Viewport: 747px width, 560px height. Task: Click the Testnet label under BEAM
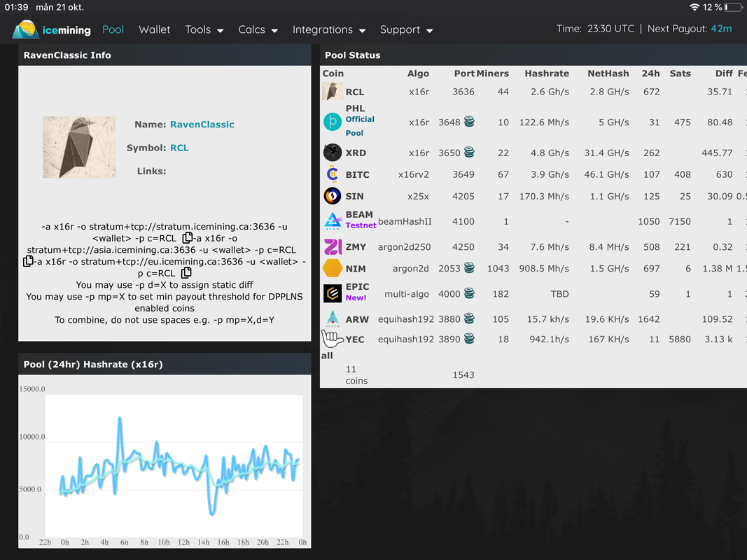pos(361,225)
